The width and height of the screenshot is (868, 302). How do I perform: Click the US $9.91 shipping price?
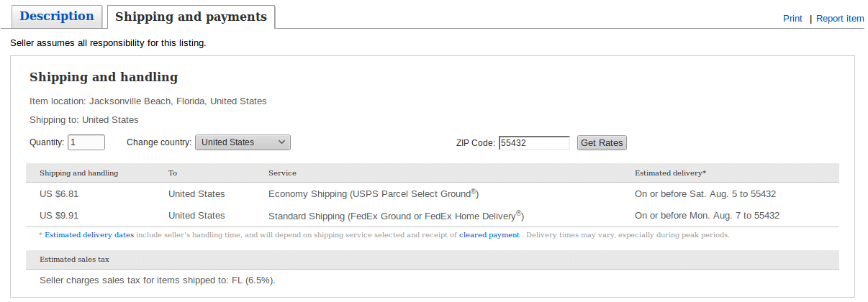[60, 216]
